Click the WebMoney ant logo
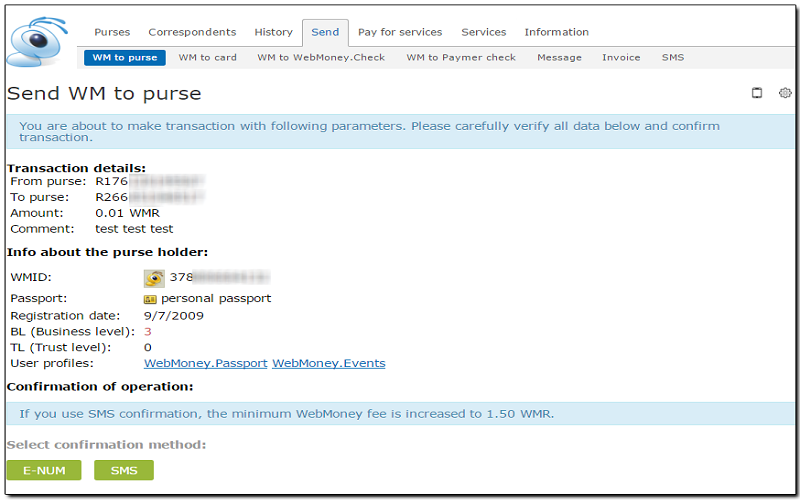Screen dimensions: 800x500 click(x=37, y=42)
